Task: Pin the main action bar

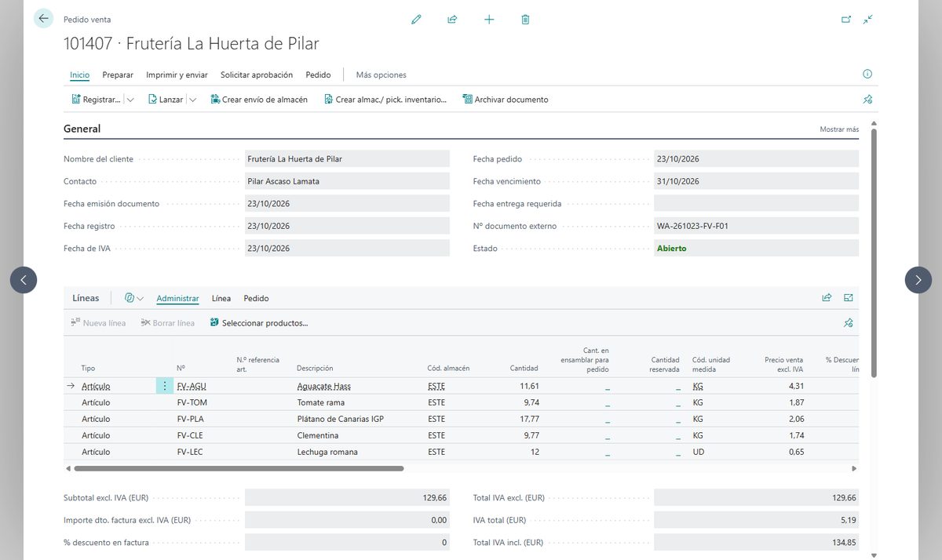Action: [x=867, y=100]
